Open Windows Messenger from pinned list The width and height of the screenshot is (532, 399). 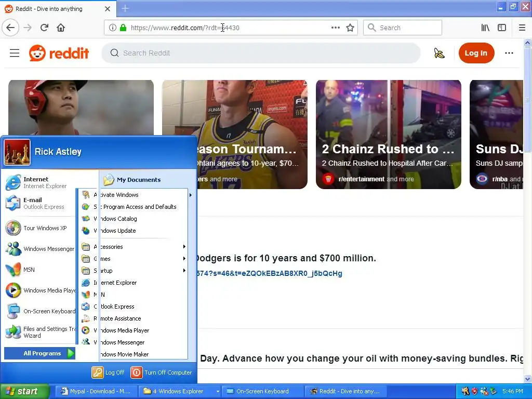39,249
